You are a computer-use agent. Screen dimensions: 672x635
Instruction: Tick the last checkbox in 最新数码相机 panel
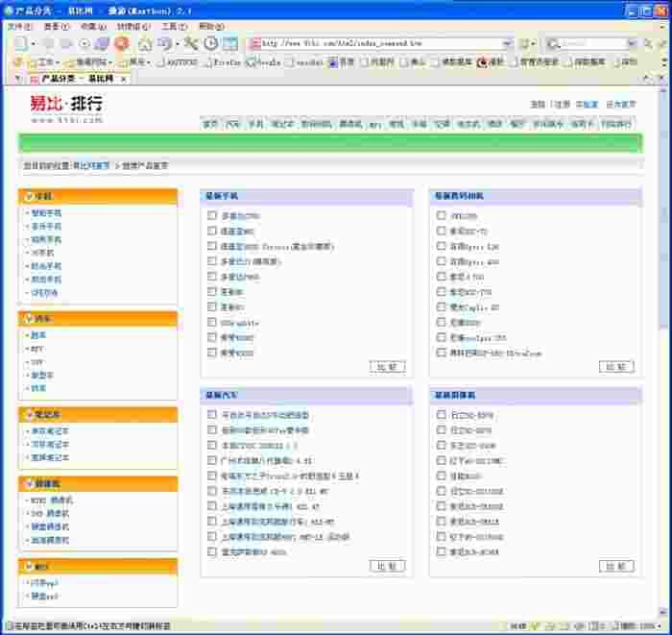(x=441, y=353)
